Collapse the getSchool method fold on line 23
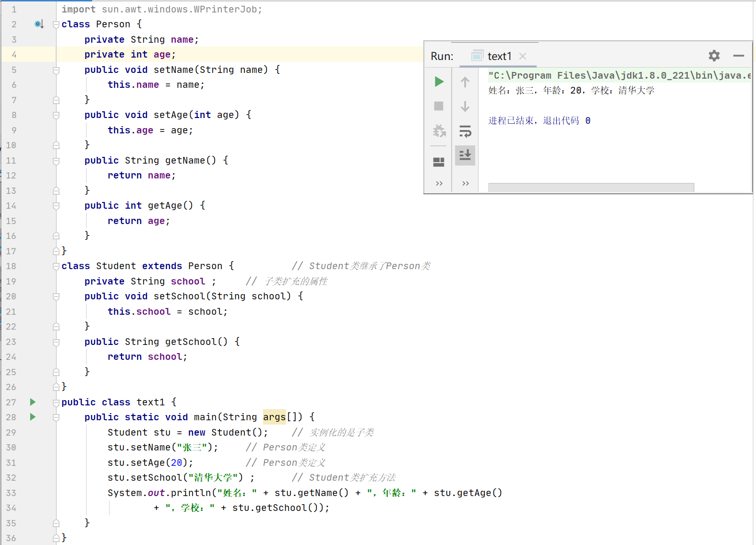756x545 pixels. coord(56,342)
